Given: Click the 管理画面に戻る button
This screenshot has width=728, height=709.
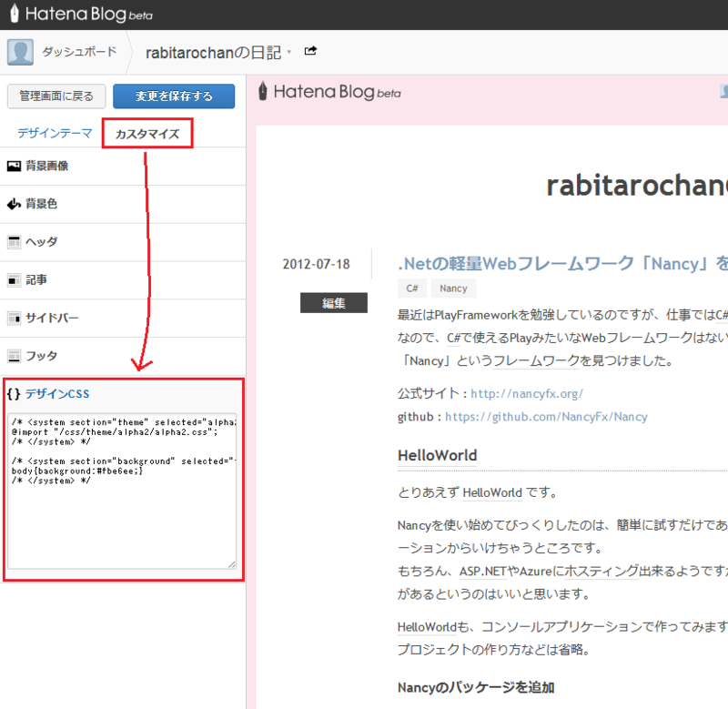Looking at the screenshot, I should pyautogui.click(x=56, y=96).
